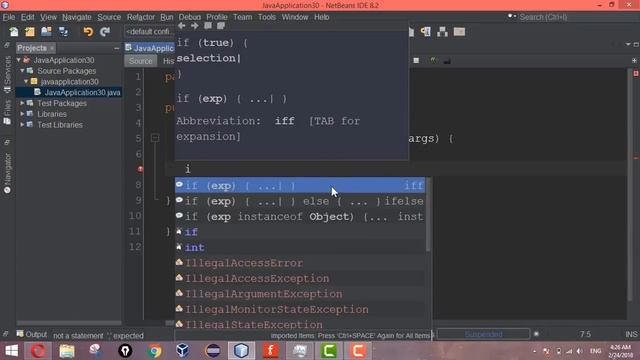
Task: Click the red error stripe indicator
Action: pyautogui.click(x=636, y=73)
